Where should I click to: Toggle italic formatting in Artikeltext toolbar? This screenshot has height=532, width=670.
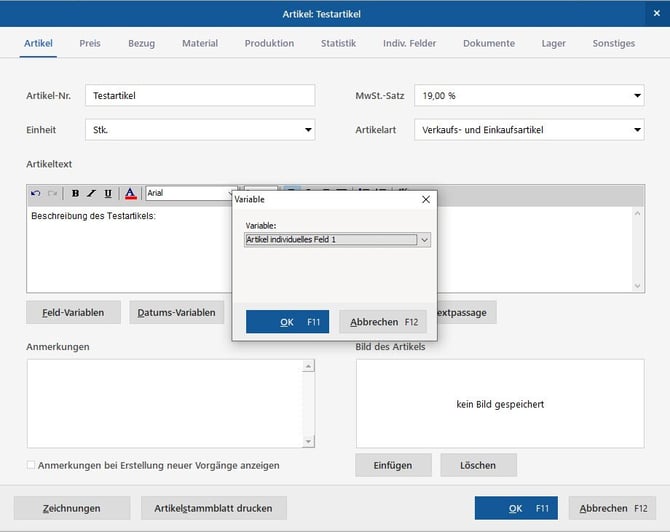[91, 193]
